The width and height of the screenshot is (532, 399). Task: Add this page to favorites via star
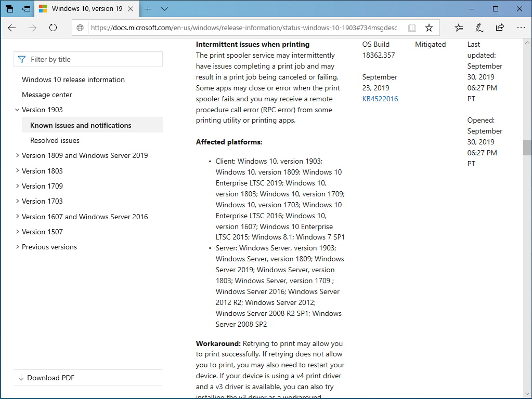click(x=429, y=28)
